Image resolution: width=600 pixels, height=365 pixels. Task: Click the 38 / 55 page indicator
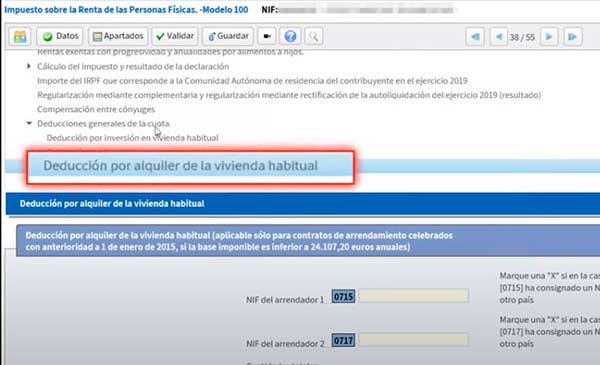522,37
